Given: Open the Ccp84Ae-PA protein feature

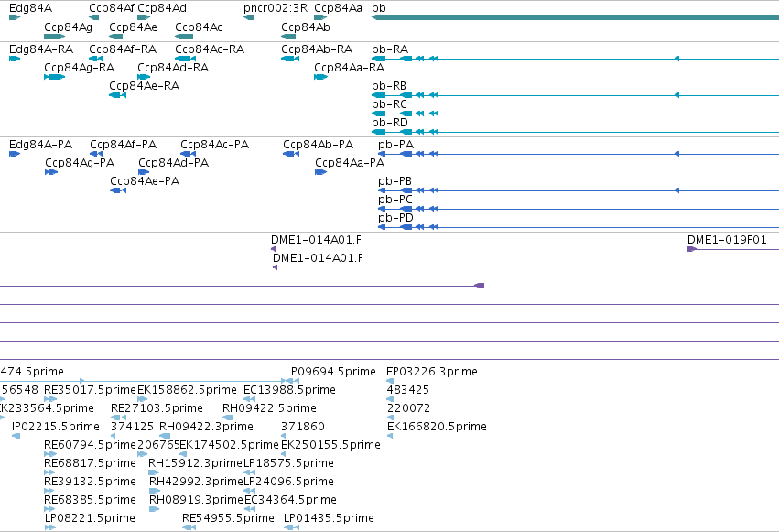Looking at the screenshot, I should point(118,190).
